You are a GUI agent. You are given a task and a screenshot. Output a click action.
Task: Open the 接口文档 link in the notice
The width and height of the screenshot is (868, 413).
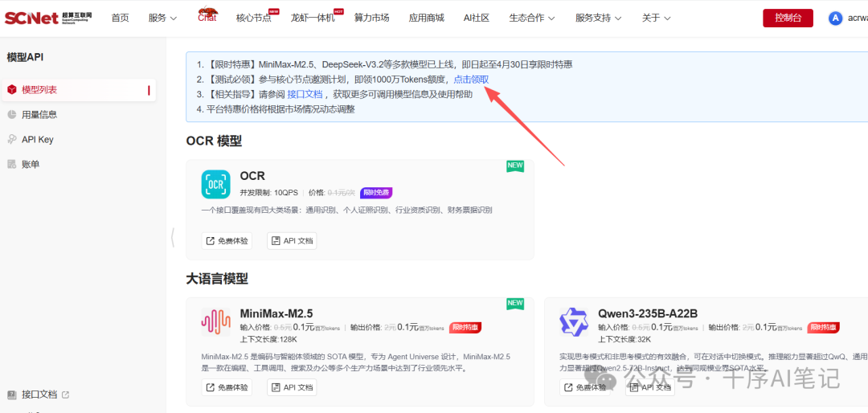coord(305,94)
